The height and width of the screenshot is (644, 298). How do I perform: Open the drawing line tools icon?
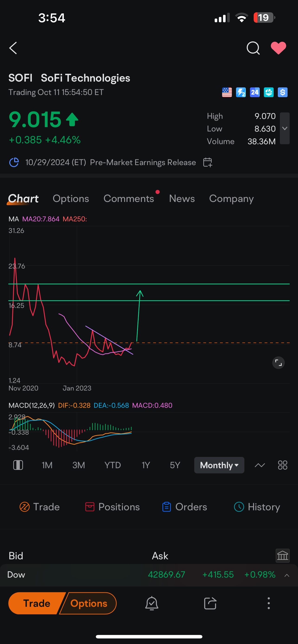(x=260, y=465)
